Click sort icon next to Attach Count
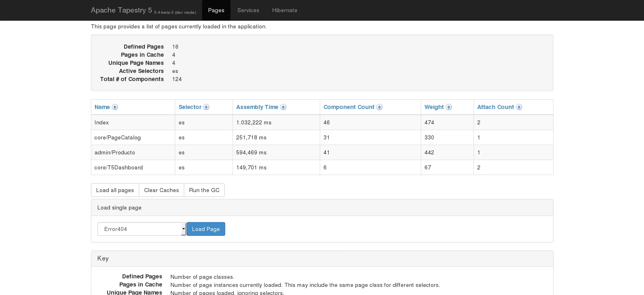This screenshot has width=644, height=295. coord(519,107)
